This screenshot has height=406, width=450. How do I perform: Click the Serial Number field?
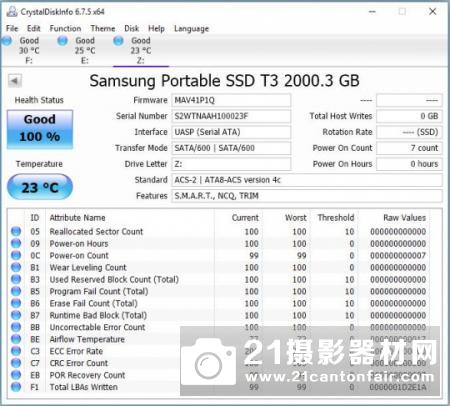(231, 116)
